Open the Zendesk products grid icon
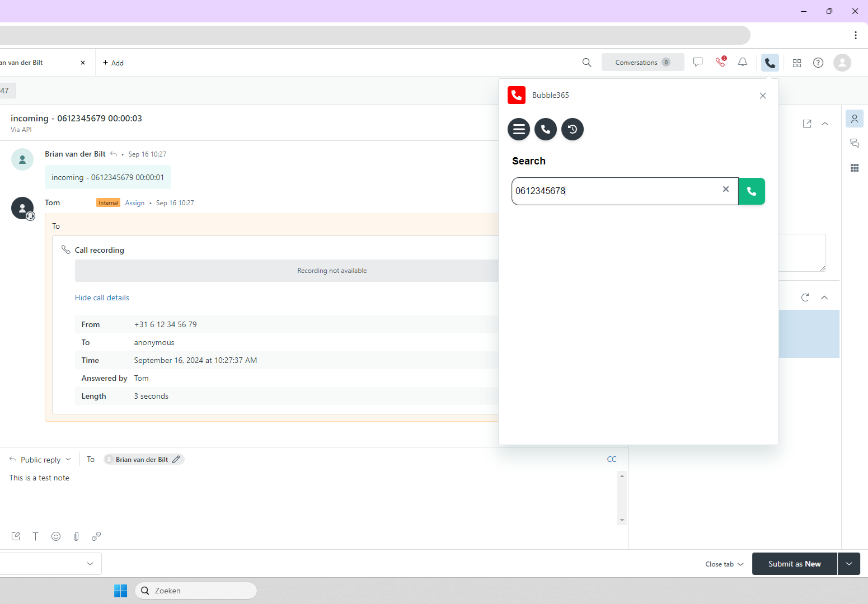This screenshot has width=868, height=604. [797, 63]
